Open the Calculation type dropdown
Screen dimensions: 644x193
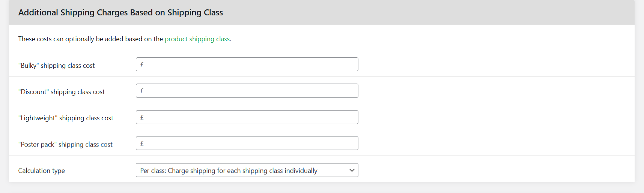tap(247, 170)
